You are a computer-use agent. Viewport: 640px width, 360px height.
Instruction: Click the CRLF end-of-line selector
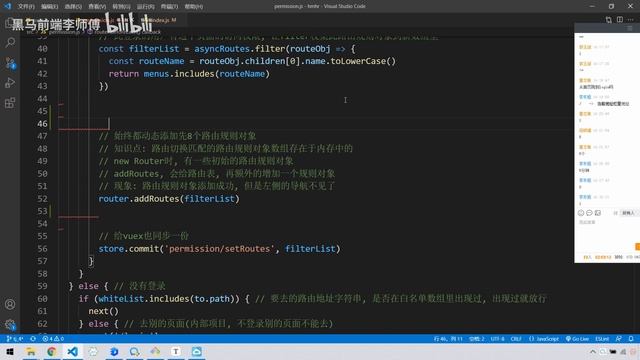click(516, 339)
